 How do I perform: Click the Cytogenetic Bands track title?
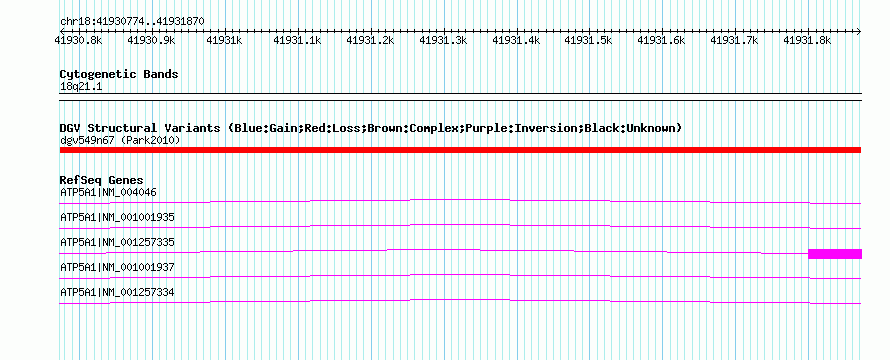pos(119,74)
